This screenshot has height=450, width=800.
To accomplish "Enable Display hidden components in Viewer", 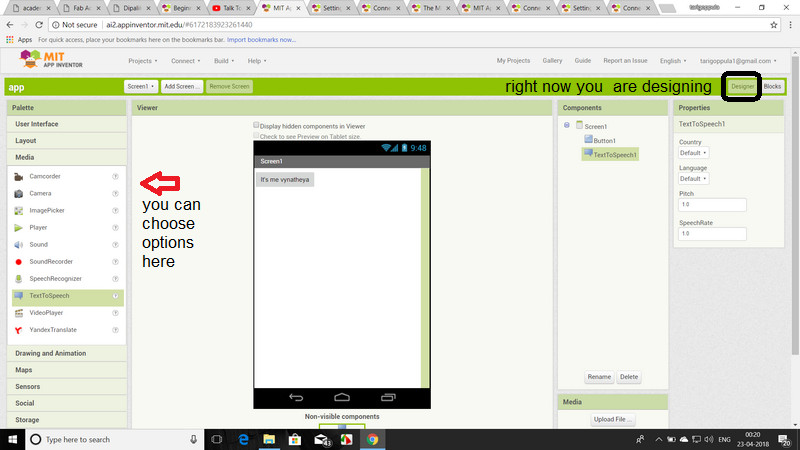I will tap(256, 125).
